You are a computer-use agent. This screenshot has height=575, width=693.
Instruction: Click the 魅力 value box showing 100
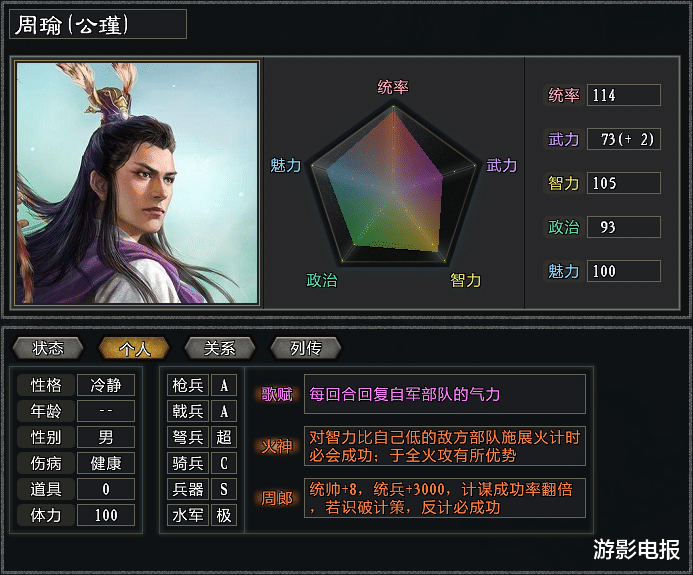pos(624,271)
